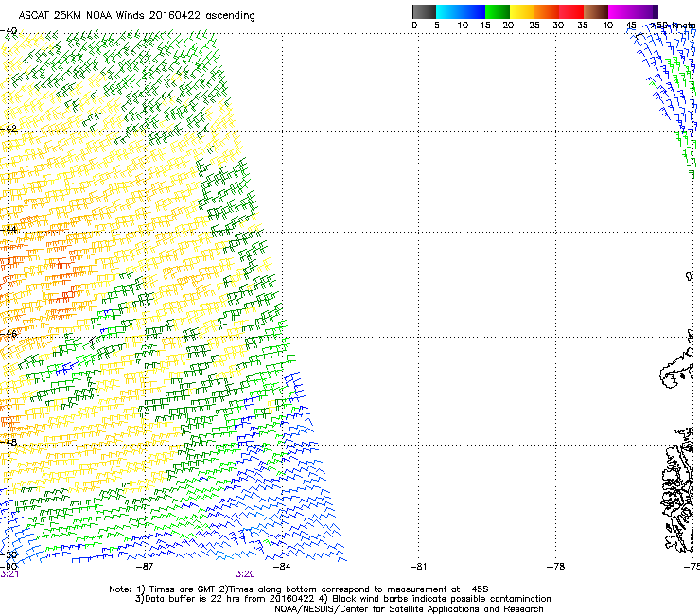Click the title 'ASCAT 25KM NOAA Winds 20160422 ascending'
The image size is (700, 615).
[x=136, y=16]
